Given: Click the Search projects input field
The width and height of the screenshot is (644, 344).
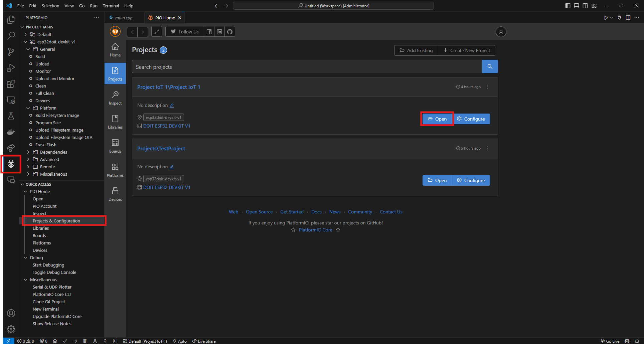Looking at the screenshot, I should [307, 67].
